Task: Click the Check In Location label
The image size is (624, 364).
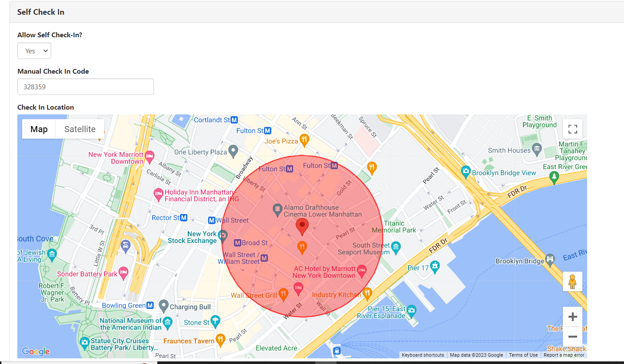Action: [46, 107]
